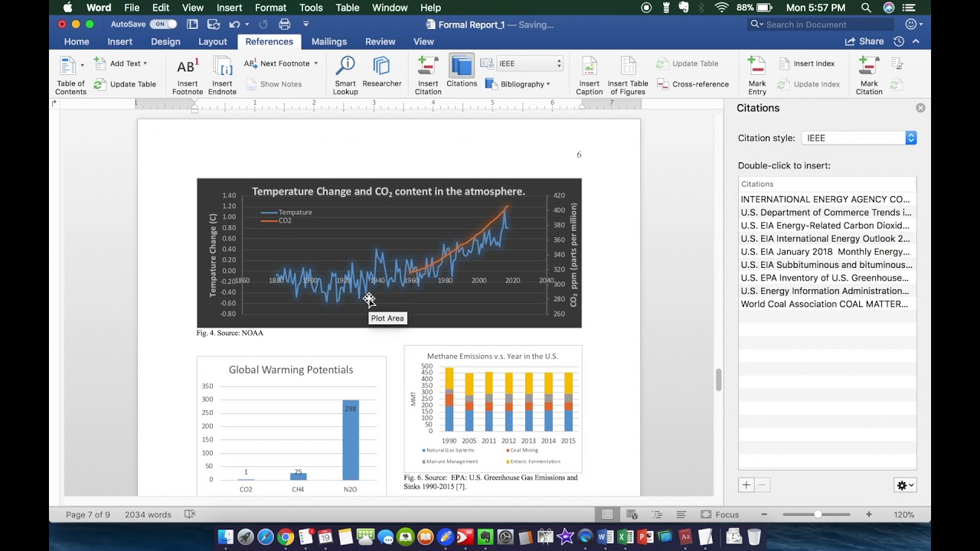Switch to Web Layout view icon

pos(632,514)
